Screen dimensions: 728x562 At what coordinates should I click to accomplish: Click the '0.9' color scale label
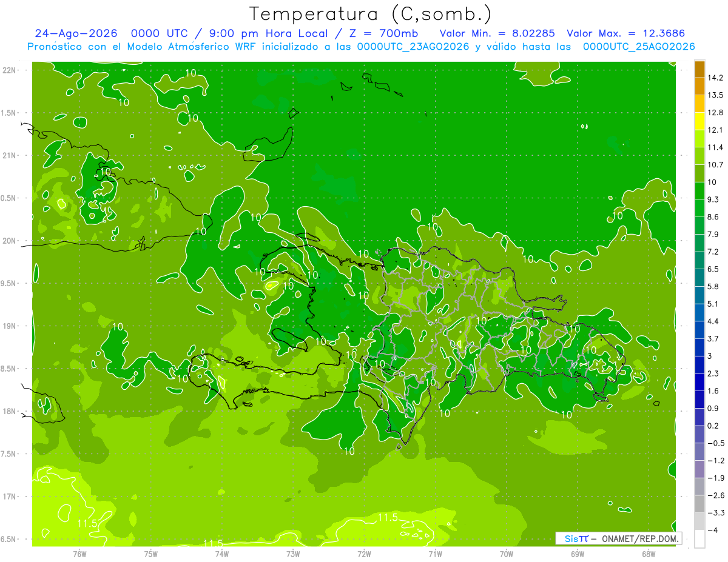point(713,408)
